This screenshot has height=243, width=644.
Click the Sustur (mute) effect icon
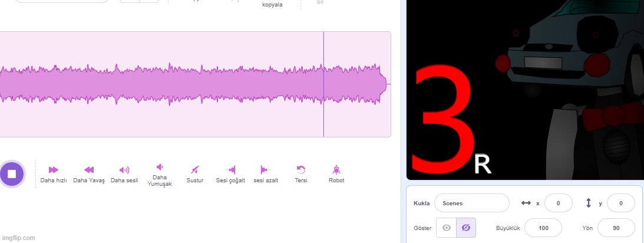tap(195, 169)
